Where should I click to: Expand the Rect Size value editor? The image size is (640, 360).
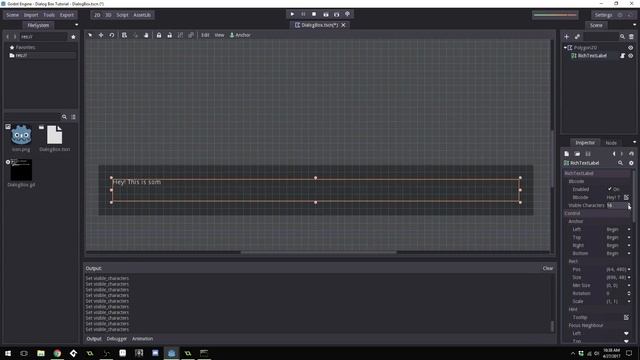pyautogui.click(x=629, y=278)
